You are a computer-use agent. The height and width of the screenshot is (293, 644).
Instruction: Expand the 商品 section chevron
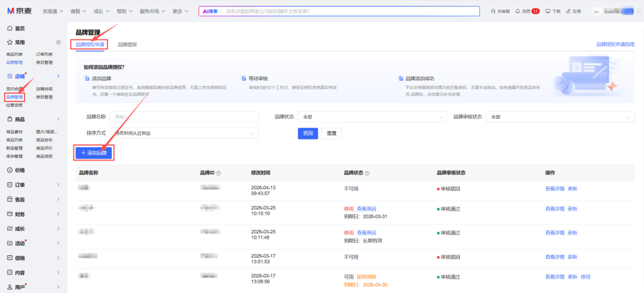click(x=58, y=119)
